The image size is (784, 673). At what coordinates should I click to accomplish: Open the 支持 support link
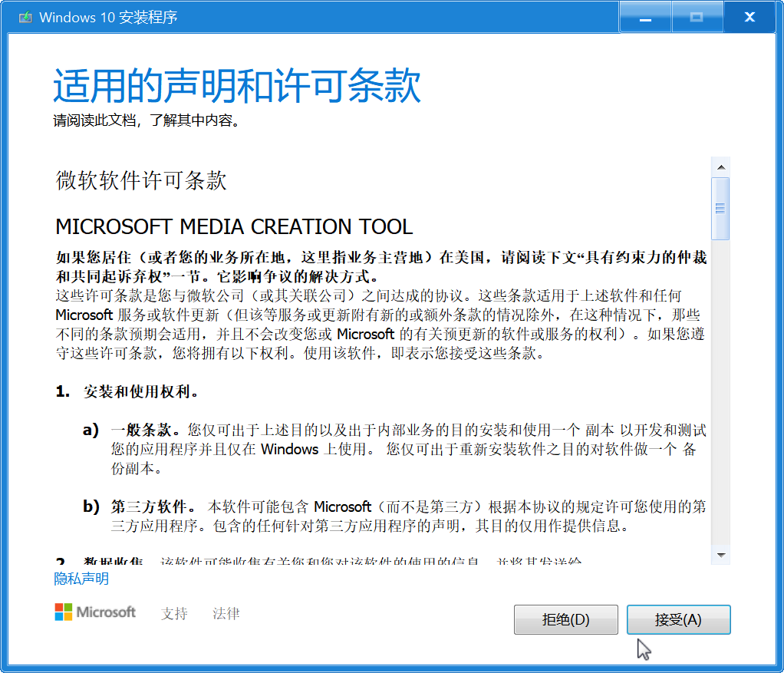[x=174, y=613]
